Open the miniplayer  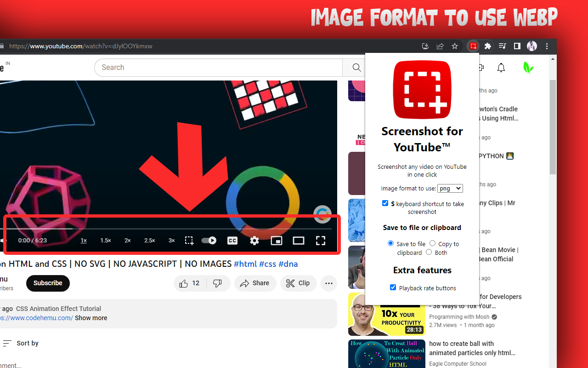276,240
